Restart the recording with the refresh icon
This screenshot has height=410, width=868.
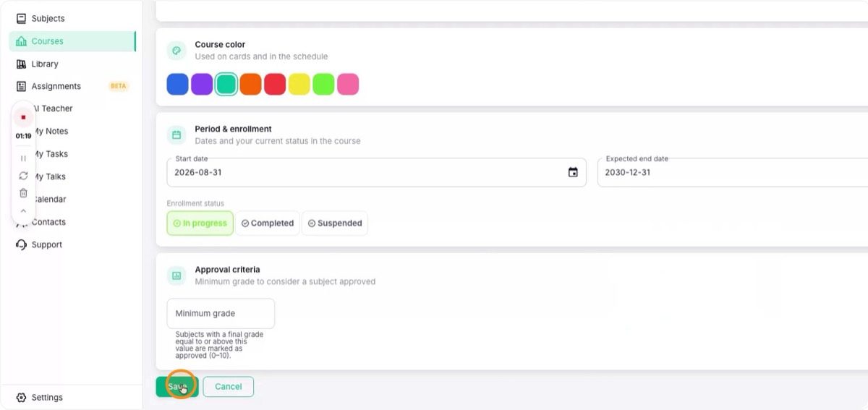(23, 176)
